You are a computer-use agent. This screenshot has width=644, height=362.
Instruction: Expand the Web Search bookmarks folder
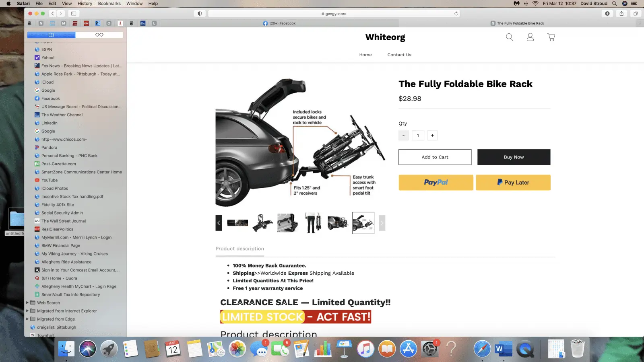click(27, 302)
